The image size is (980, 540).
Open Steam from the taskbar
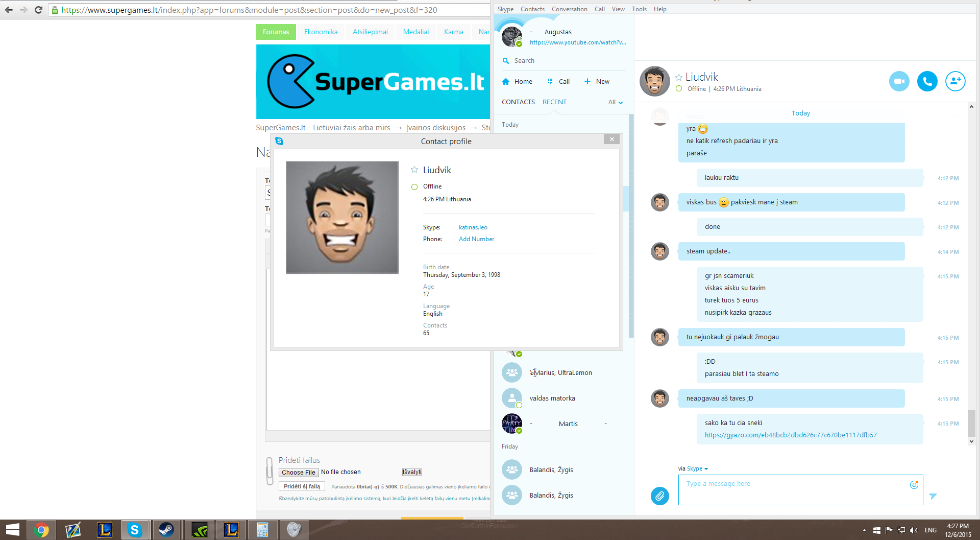point(166,530)
